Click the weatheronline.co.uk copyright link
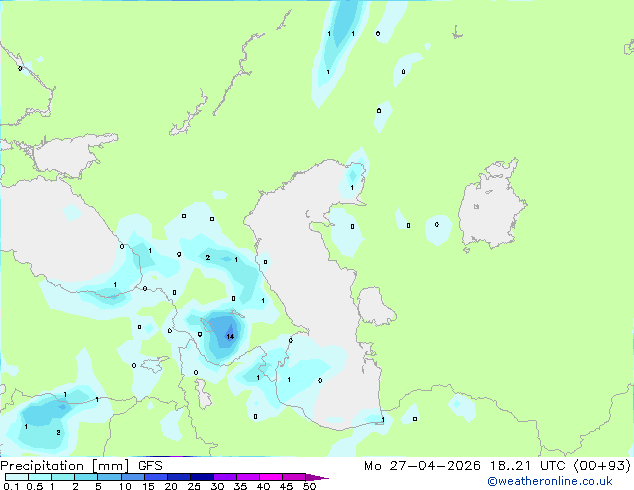634x490 pixels. [550, 481]
